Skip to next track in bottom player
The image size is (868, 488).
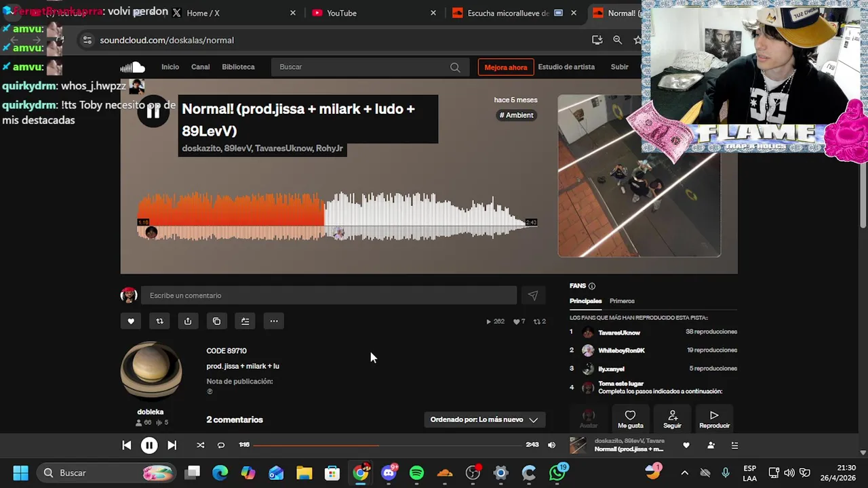[x=172, y=445]
